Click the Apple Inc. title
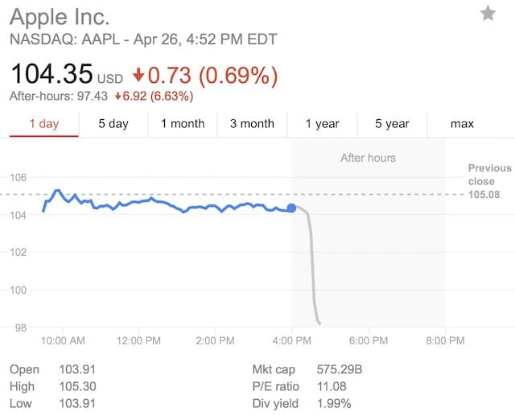515x420 pixels. point(60,17)
